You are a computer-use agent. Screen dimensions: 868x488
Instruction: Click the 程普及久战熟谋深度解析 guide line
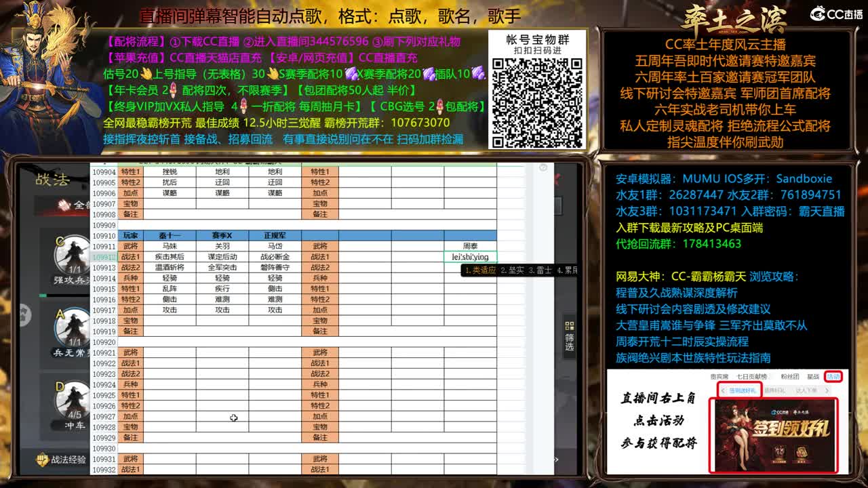point(677,293)
